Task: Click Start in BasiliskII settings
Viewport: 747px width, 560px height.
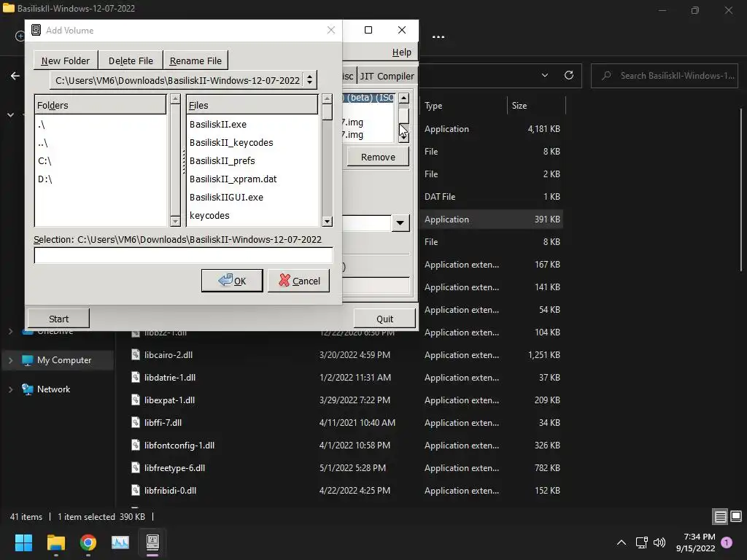Action: coord(58,319)
